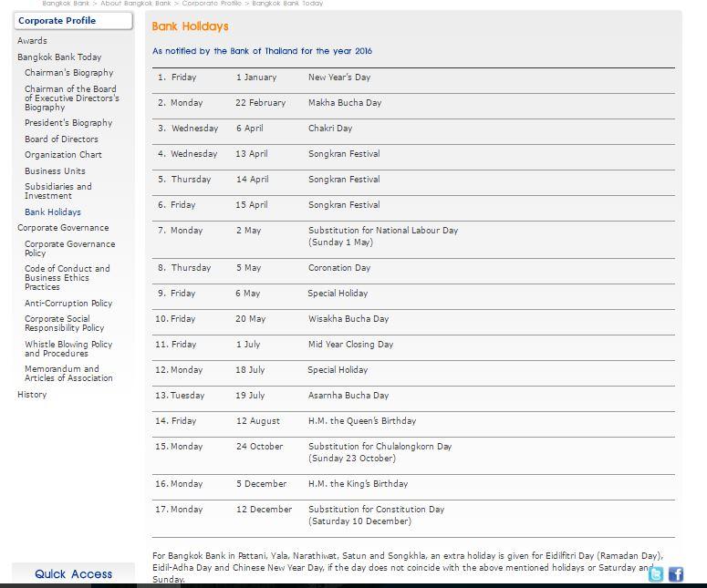Select Makha Bucha Day text
The width and height of the screenshot is (707, 588).
point(345,103)
